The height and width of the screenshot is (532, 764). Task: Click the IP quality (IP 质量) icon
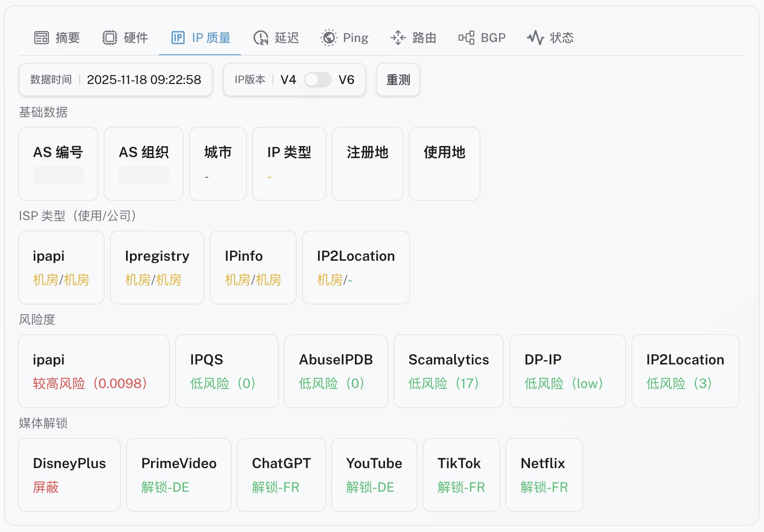tap(178, 38)
